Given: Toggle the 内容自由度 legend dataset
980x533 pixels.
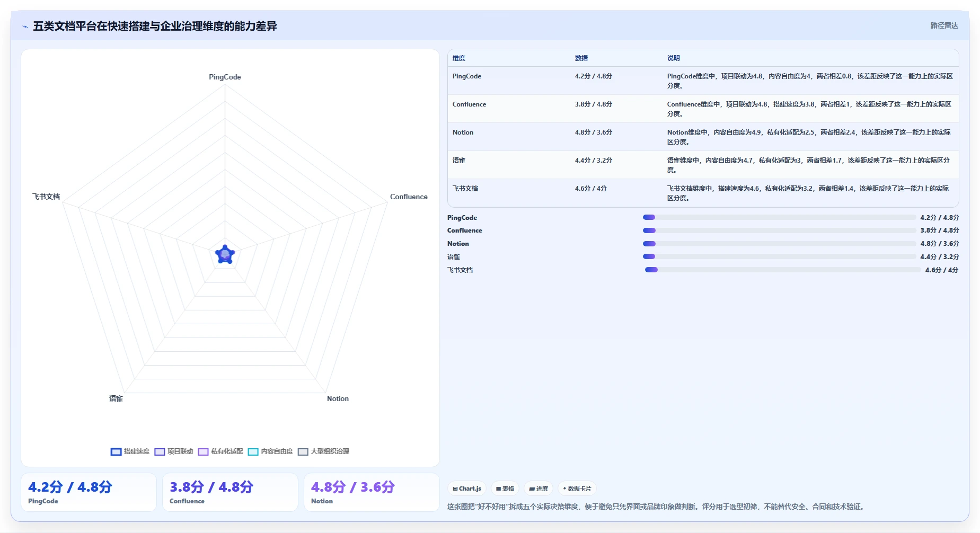Looking at the screenshot, I should pos(270,451).
